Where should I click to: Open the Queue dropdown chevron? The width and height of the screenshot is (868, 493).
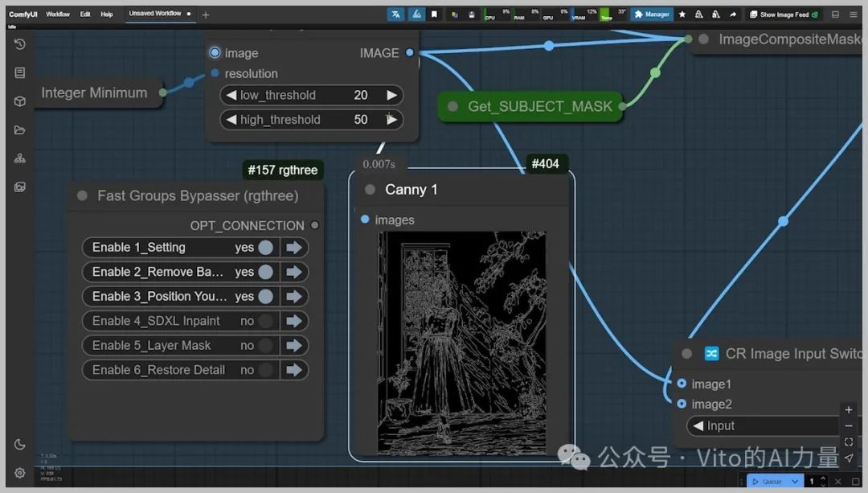(795, 482)
